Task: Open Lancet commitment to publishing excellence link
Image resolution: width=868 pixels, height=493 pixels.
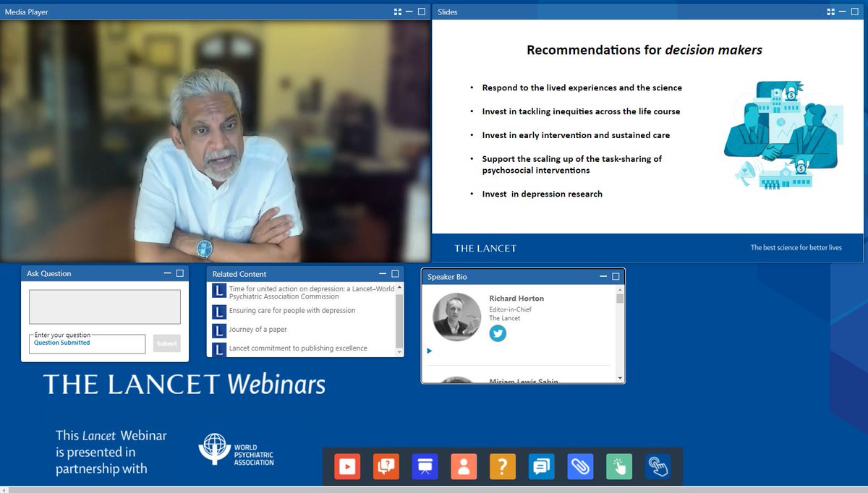Action: pyautogui.click(x=298, y=348)
